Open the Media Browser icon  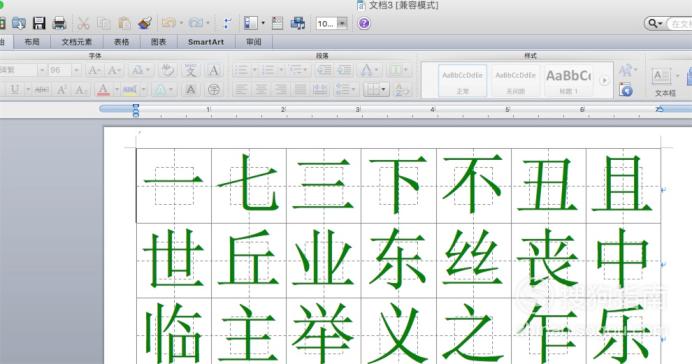[297, 23]
